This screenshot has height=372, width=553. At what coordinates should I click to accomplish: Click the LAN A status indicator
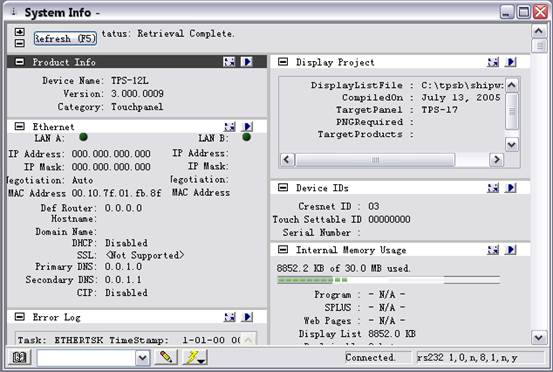pos(84,137)
